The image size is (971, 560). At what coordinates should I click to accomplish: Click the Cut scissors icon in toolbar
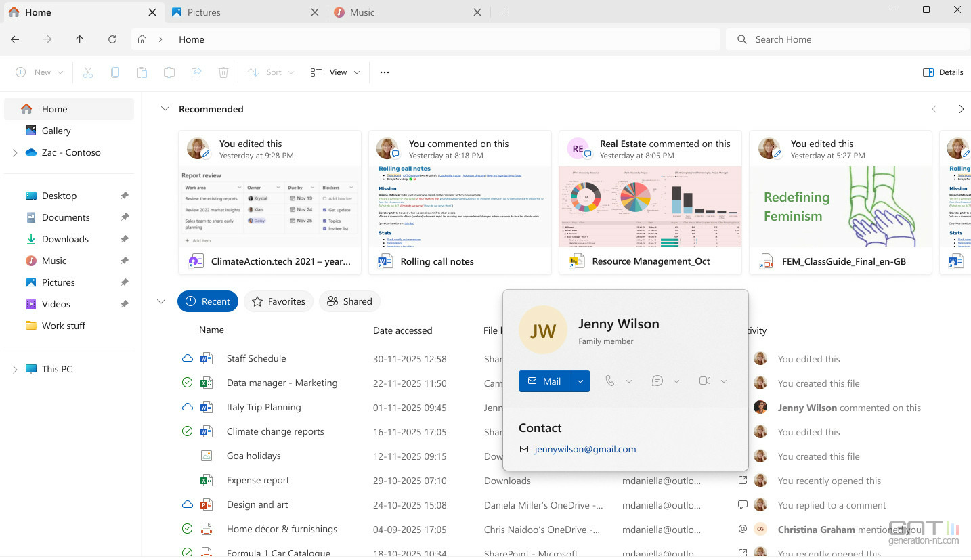pyautogui.click(x=88, y=72)
